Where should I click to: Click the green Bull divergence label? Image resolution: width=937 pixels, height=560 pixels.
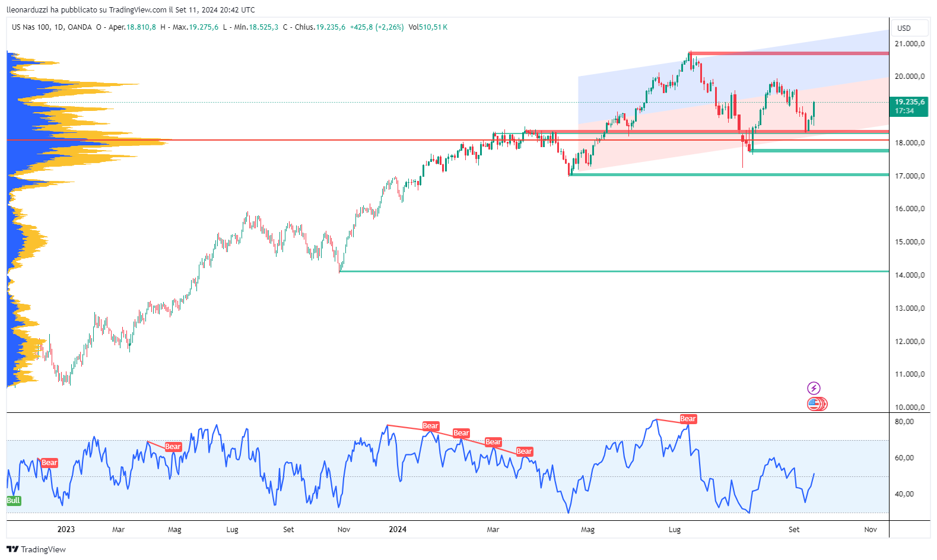pyautogui.click(x=14, y=501)
